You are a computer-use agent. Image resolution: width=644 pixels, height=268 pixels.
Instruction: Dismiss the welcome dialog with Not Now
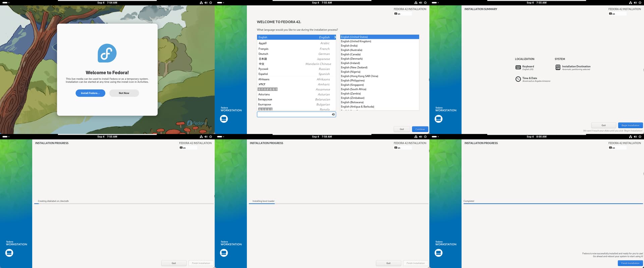124,93
